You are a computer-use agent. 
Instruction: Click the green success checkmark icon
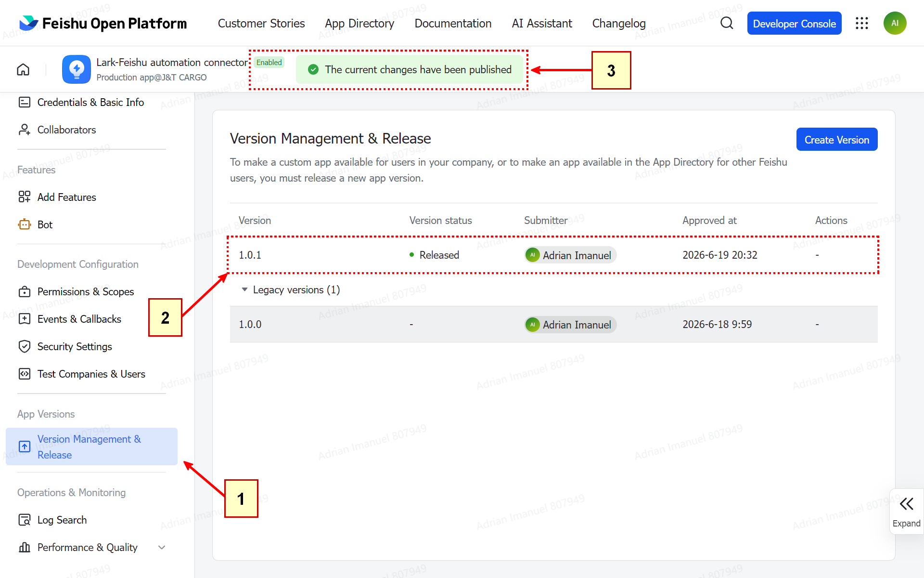click(x=313, y=69)
